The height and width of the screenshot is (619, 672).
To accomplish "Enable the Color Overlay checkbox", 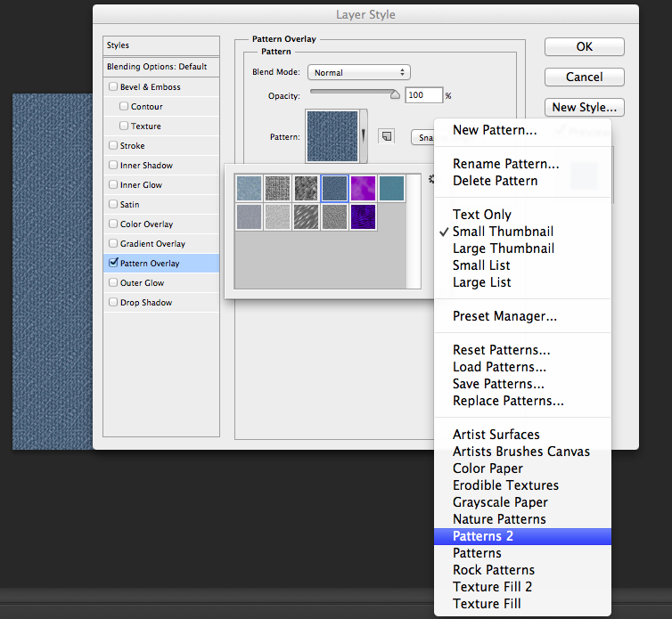I will (x=113, y=224).
